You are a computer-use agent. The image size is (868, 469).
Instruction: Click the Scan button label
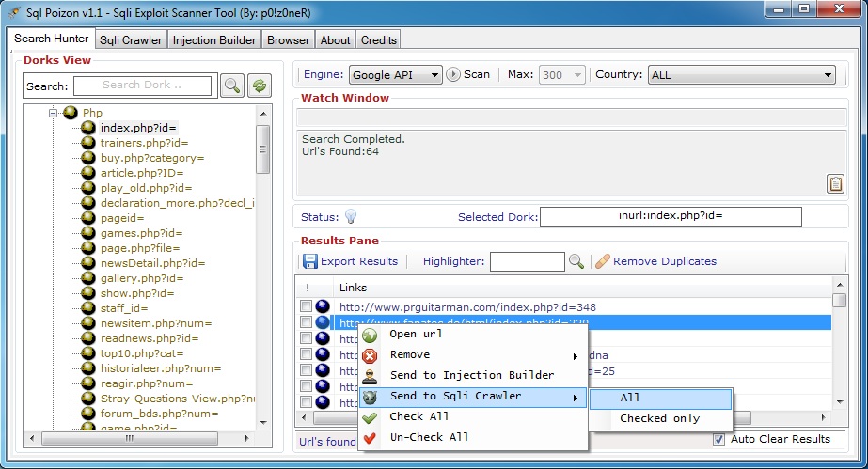(x=477, y=74)
